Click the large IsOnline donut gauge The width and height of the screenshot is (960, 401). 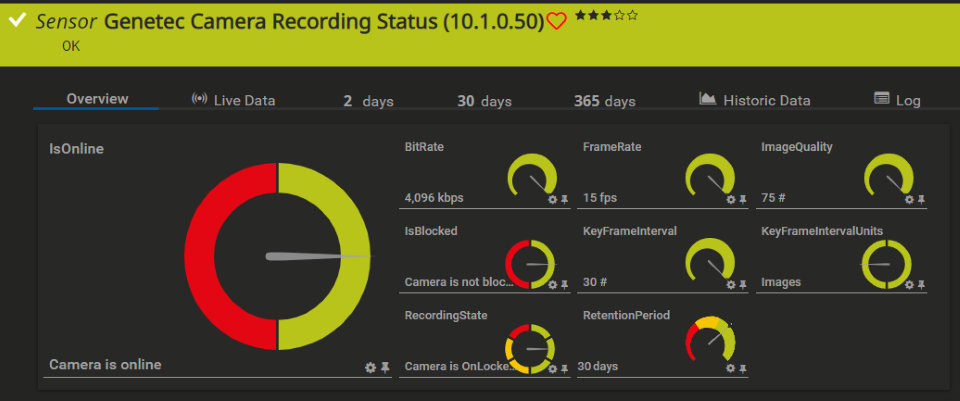click(x=277, y=257)
